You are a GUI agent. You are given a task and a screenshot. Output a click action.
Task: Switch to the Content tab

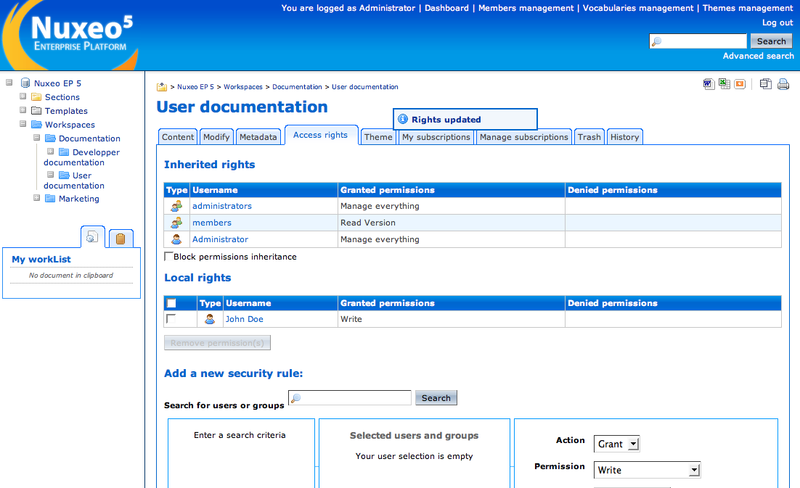(178, 137)
